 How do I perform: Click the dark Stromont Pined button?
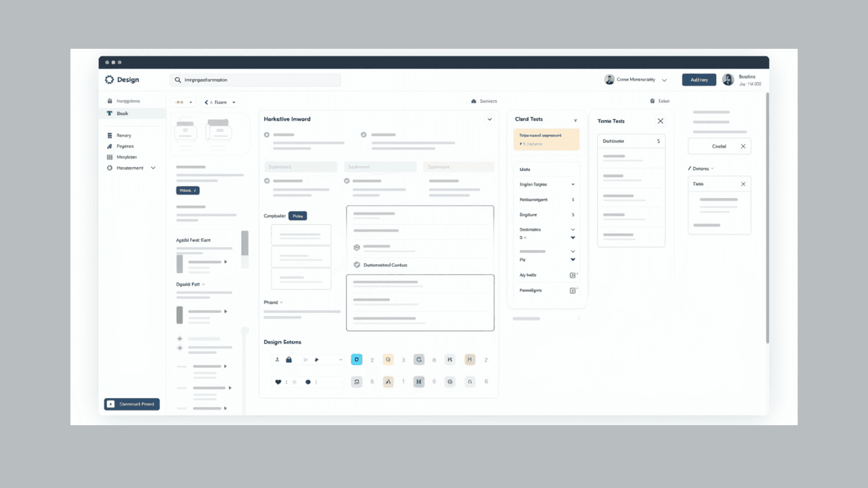(x=132, y=404)
